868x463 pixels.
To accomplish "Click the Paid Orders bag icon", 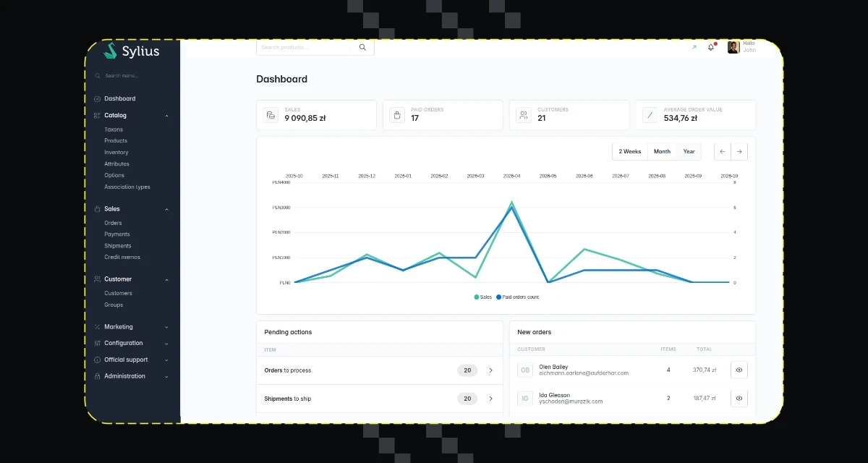I will pos(396,115).
